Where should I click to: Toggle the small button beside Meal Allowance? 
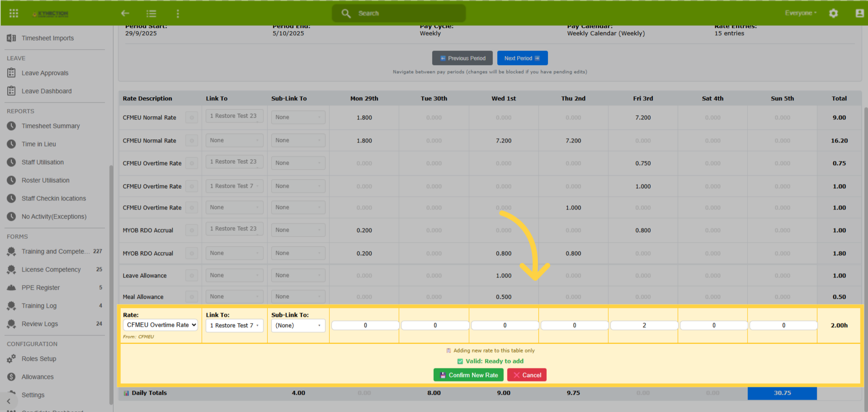192,297
